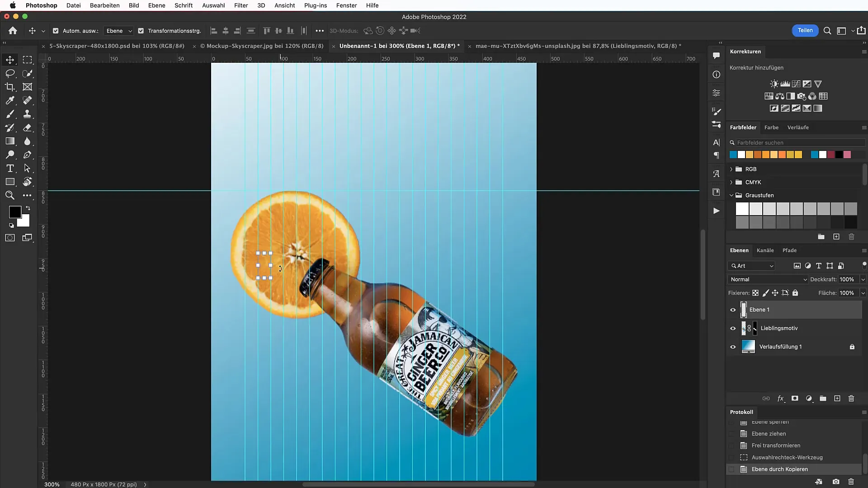Open the Ebene menu in the menu bar
This screenshot has height=488, width=868.
[156, 5]
